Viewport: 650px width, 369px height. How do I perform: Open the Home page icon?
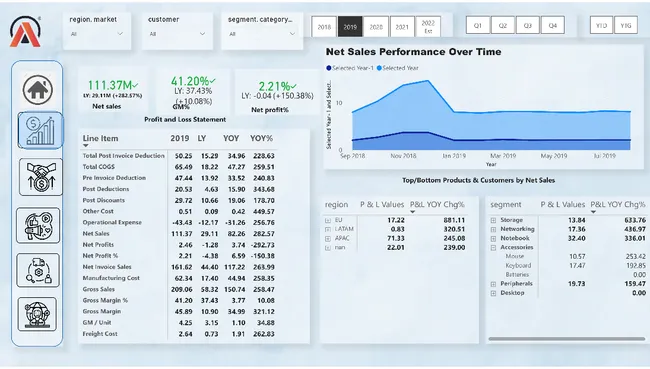(38, 90)
